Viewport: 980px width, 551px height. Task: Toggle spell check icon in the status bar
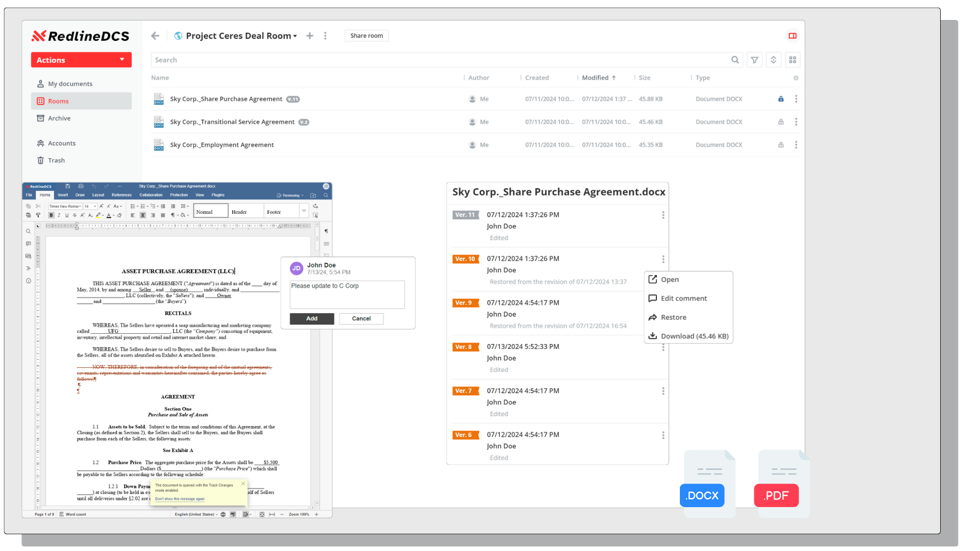234,514
